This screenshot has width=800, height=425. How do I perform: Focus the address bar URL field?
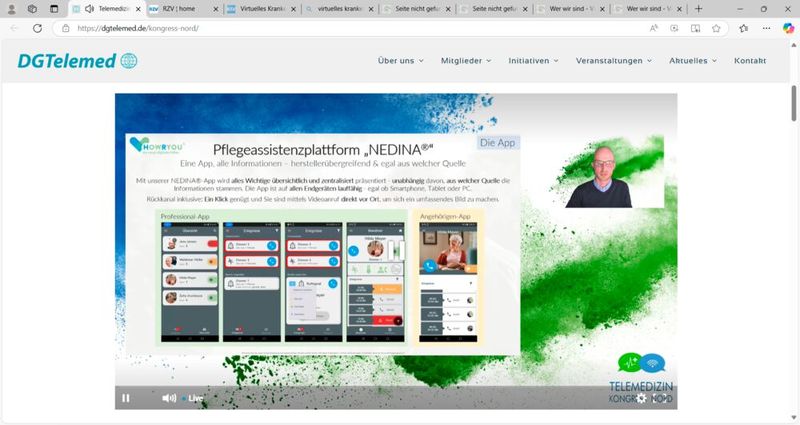coord(357,29)
